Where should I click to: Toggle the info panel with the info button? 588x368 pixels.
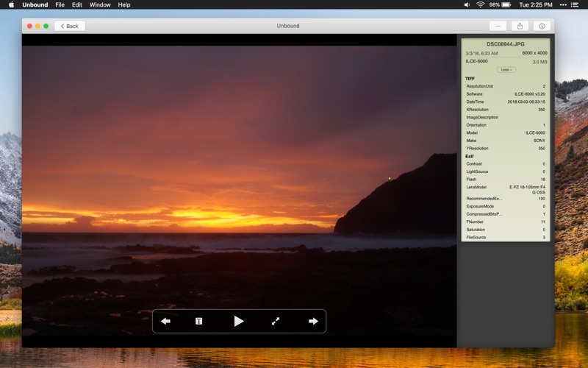542,26
